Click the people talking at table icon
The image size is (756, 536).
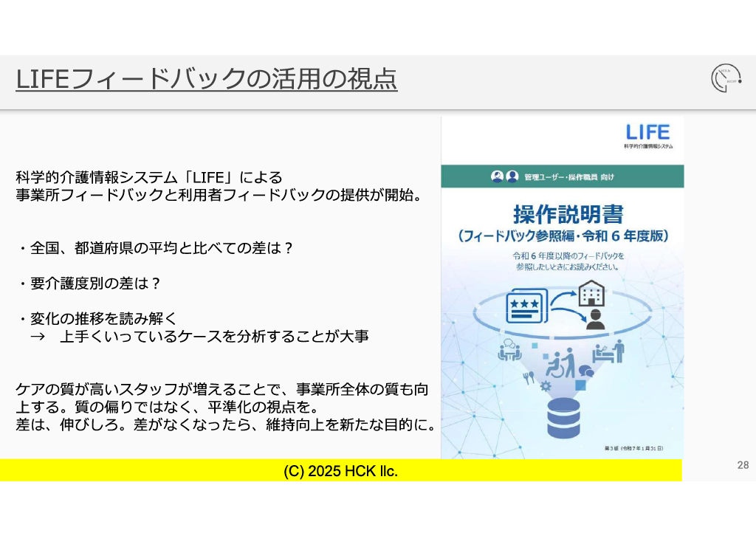[x=509, y=351]
